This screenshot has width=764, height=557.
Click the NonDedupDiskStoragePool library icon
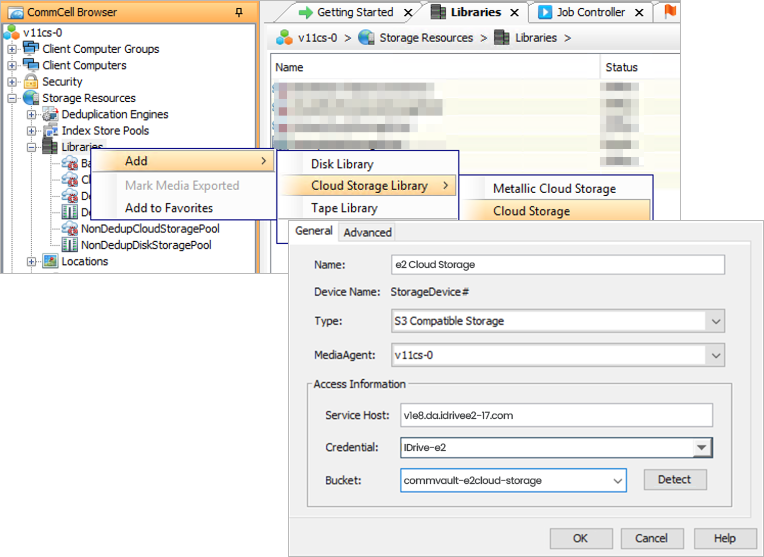click(70, 245)
